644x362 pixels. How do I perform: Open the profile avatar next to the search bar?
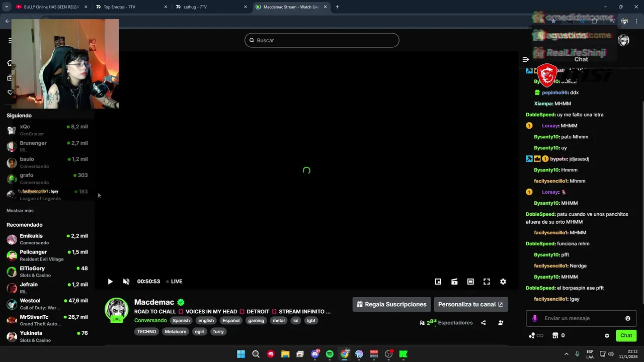tap(623, 41)
